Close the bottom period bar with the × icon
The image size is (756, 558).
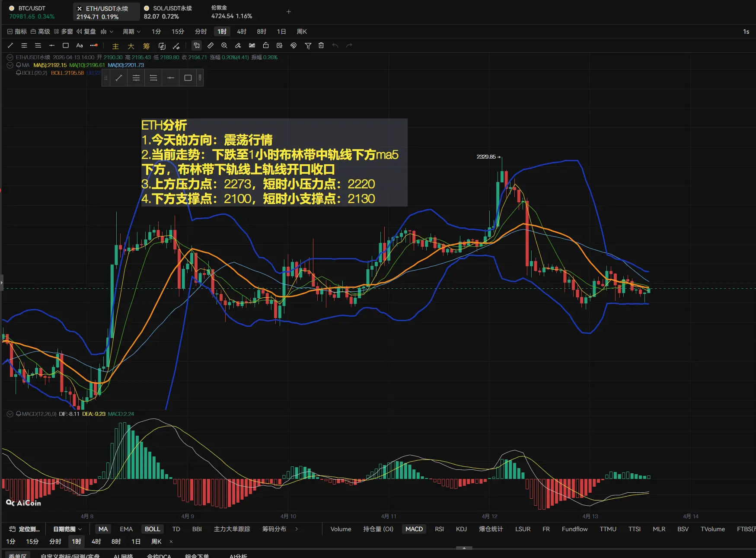(x=171, y=542)
